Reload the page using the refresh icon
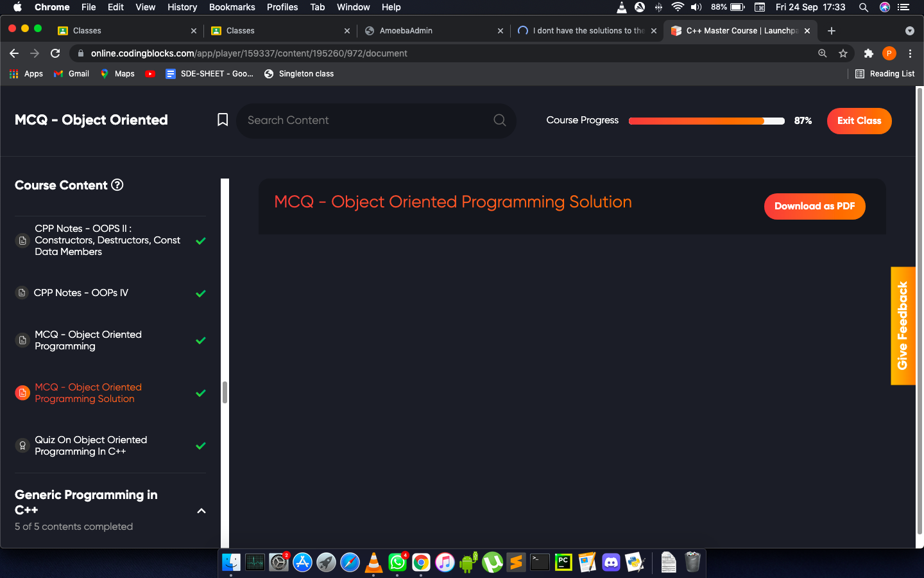This screenshot has width=924, height=578. (x=55, y=53)
